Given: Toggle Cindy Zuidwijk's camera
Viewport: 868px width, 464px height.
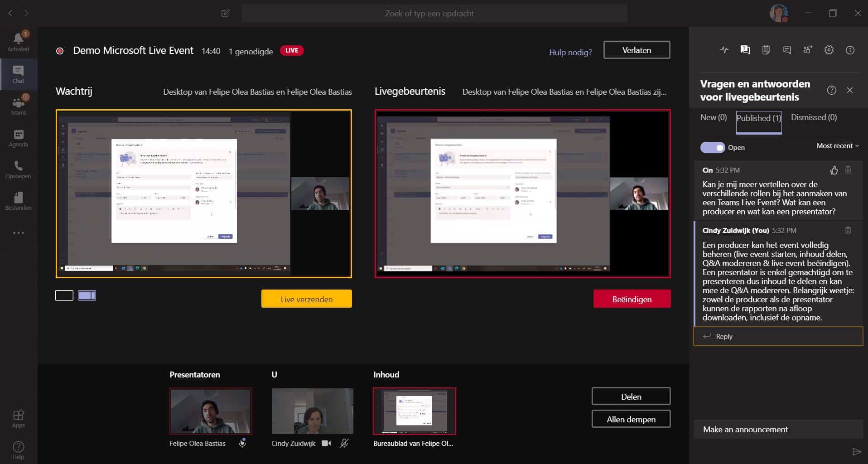Looking at the screenshot, I should 326,443.
